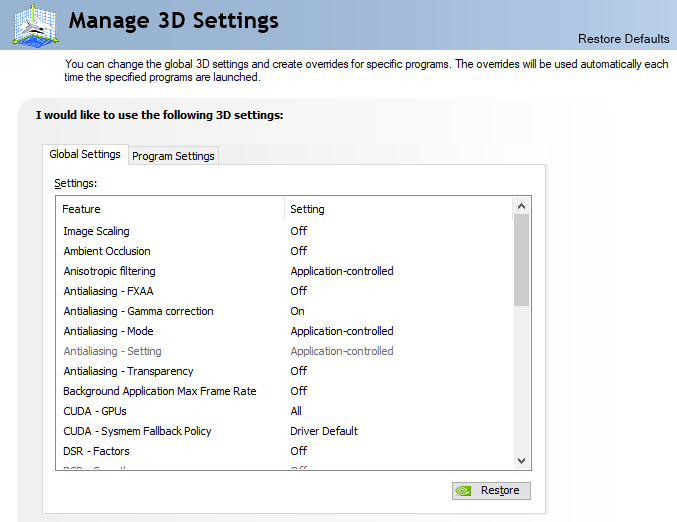677x522 pixels.
Task: Select Antialiasing - Gamma correction feature
Action: (138, 311)
